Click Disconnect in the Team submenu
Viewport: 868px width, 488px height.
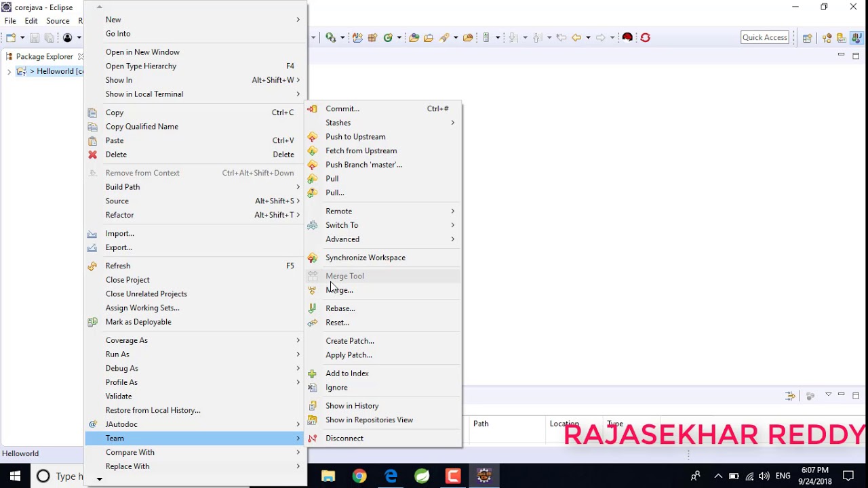[344, 439]
